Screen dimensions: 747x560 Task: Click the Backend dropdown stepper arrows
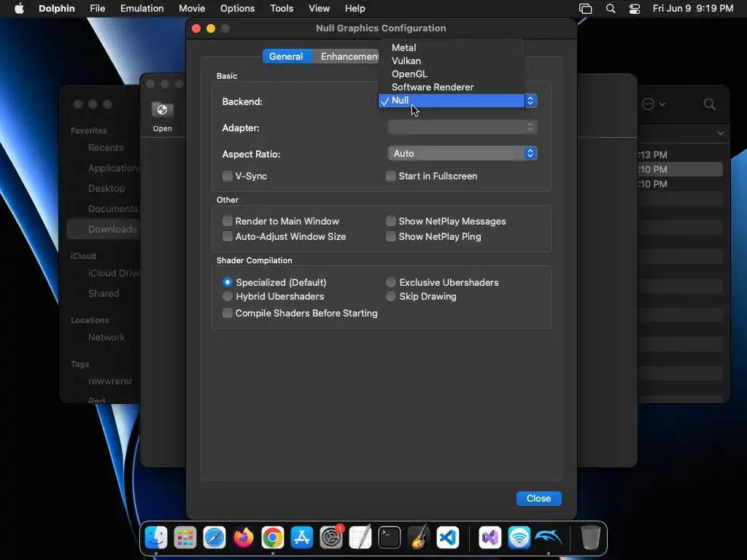(x=530, y=101)
